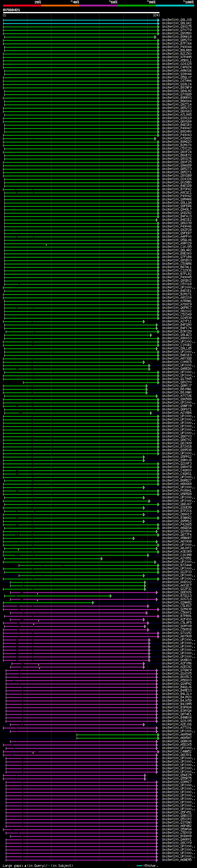Screen dimensions: 197x868
Task: Select UniRef100_B3RID9 label
Action: pos(177,332)
